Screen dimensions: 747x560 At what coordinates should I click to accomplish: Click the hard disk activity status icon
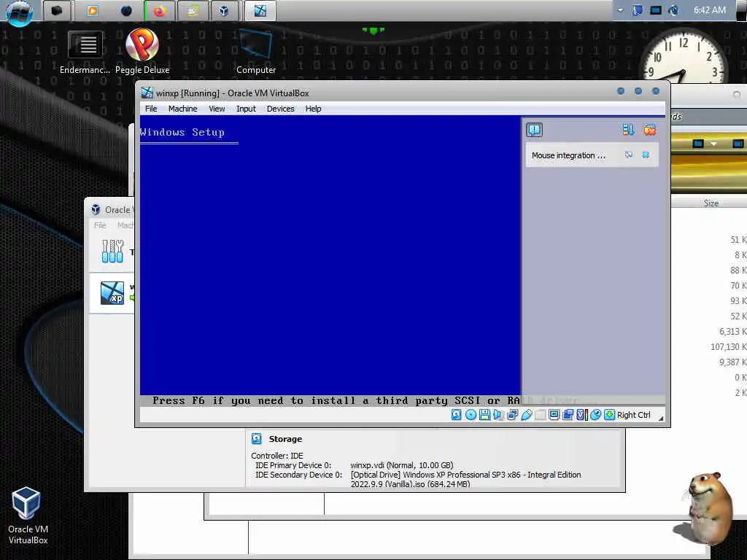pyautogui.click(x=456, y=415)
